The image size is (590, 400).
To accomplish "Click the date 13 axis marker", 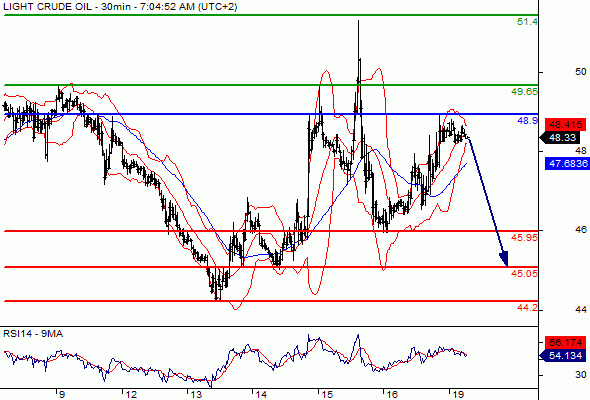I will (196, 394).
